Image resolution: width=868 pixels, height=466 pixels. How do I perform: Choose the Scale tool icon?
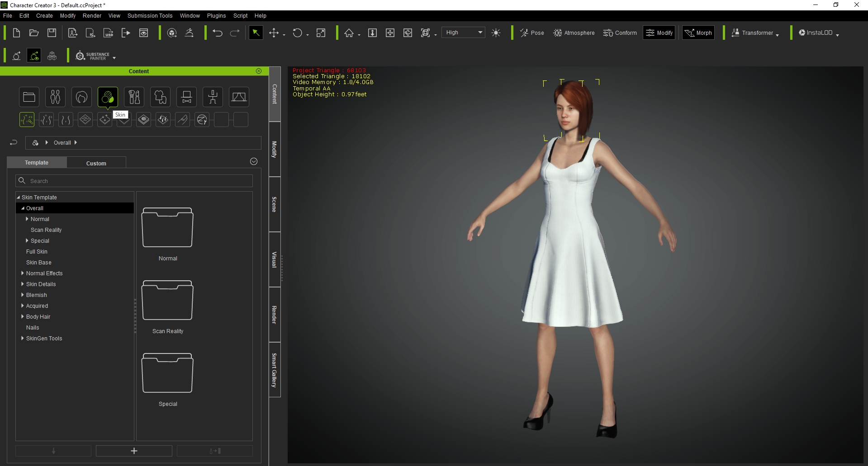321,33
